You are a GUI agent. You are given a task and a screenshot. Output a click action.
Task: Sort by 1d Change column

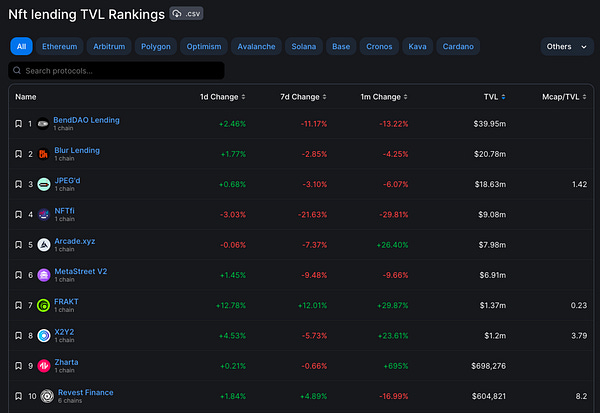tap(223, 97)
